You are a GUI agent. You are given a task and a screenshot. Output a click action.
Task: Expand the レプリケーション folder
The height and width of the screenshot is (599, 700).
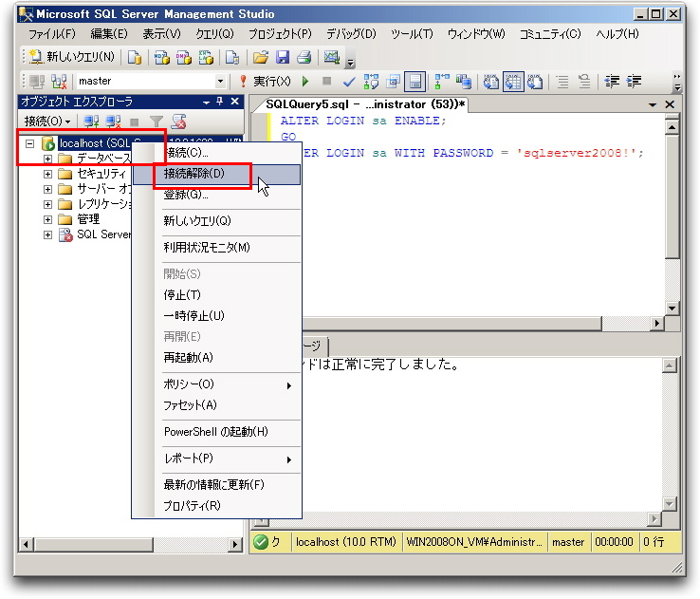[x=47, y=204]
